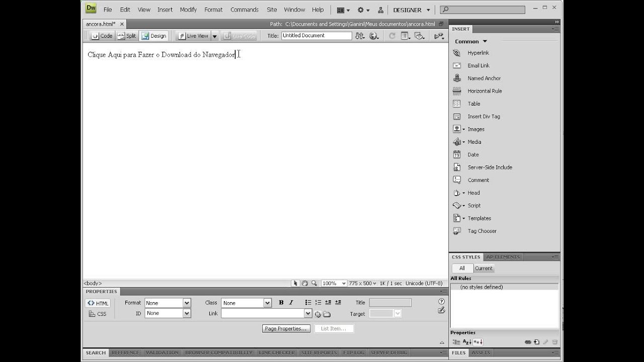Select the body tag in tag selector
This screenshot has height=362, width=644.
click(93, 284)
